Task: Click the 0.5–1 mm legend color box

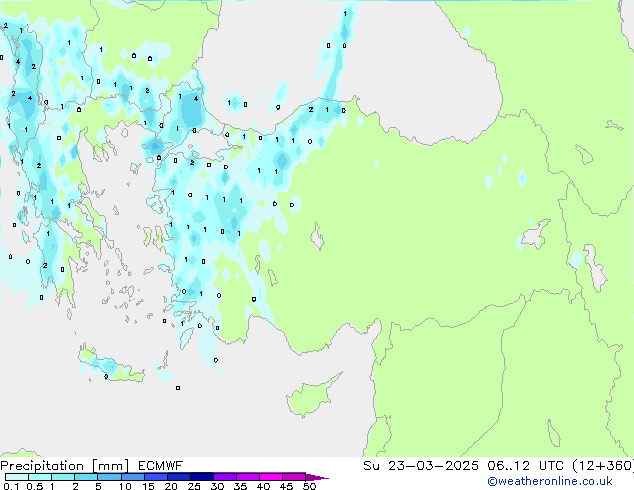Action: click(x=40, y=477)
